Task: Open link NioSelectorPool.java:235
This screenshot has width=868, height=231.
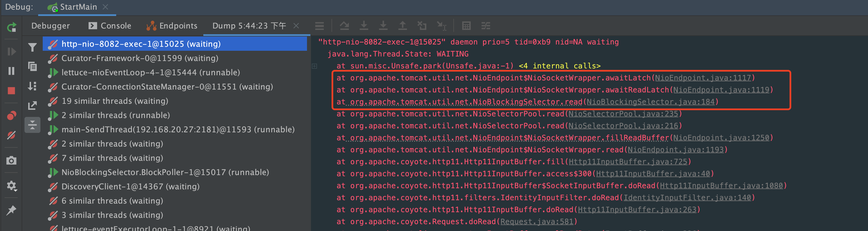Action: 623,114
